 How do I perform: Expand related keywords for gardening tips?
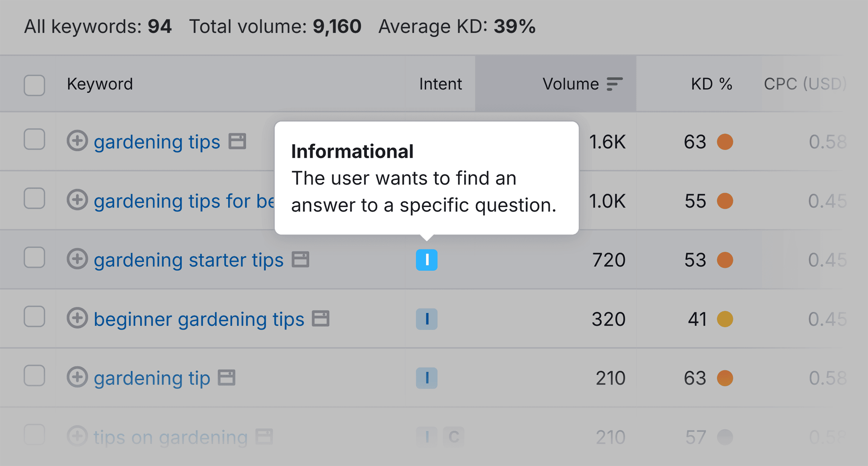click(78, 141)
